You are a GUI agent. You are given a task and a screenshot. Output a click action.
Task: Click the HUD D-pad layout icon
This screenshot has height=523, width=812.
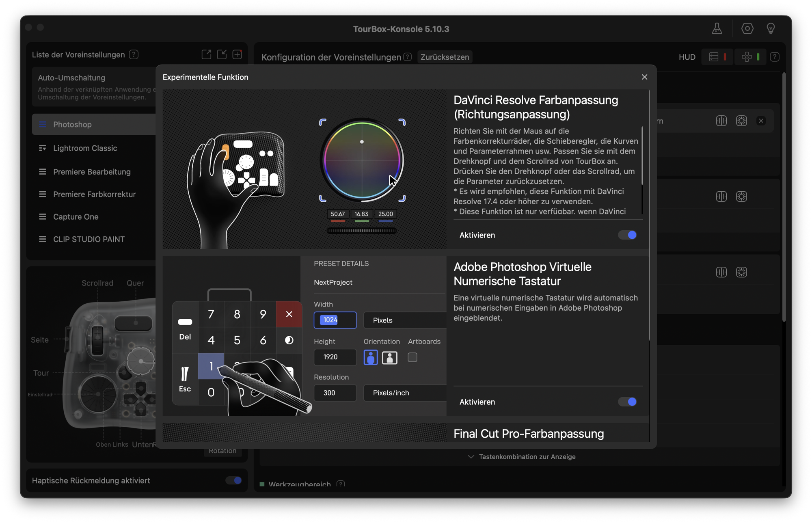746,57
